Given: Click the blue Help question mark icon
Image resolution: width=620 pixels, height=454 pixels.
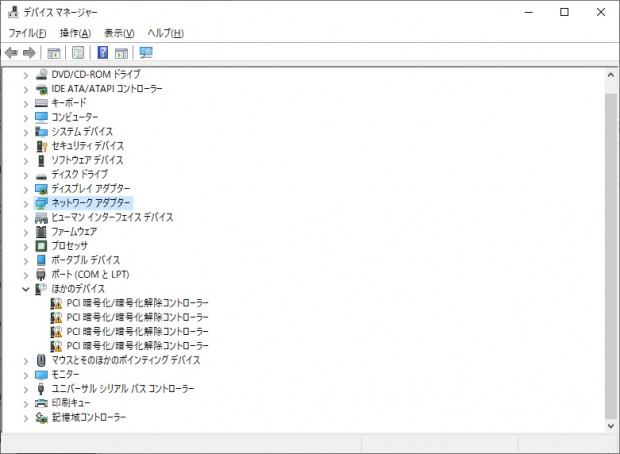Looking at the screenshot, I should pos(103,52).
